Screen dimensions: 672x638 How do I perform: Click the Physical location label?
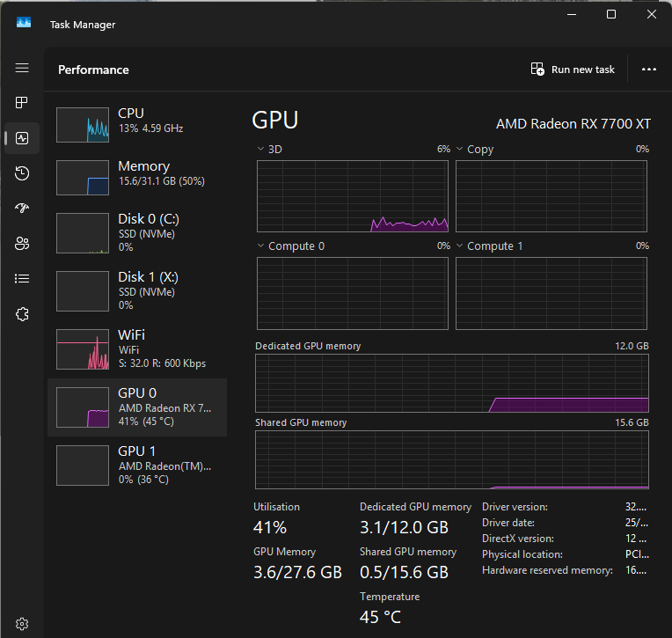[x=522, y=554]
